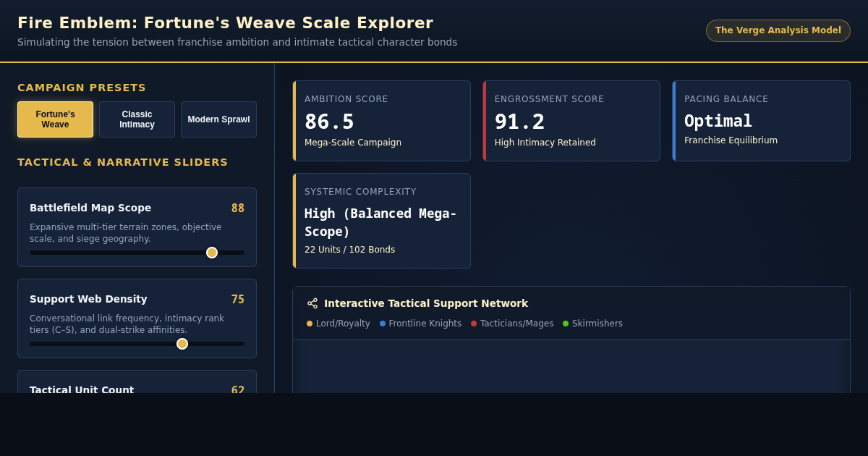Click the Tactical Unit Count label
This screenshot has width=868, height=456.
point(82,389)
